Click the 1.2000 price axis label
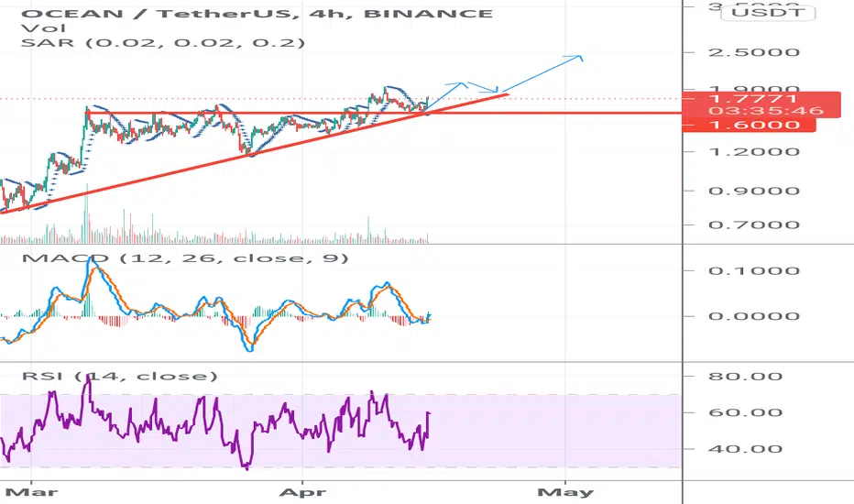854x504 pixels. coord(754,151)
